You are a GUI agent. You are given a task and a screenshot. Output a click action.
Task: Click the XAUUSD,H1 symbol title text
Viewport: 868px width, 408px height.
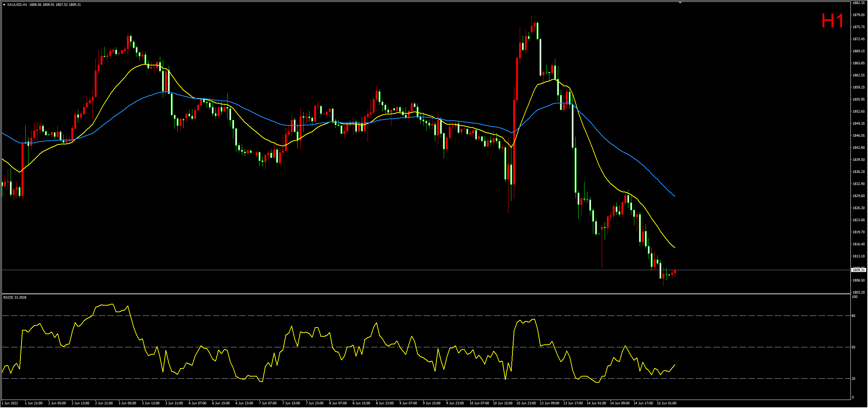click(17, 5)
